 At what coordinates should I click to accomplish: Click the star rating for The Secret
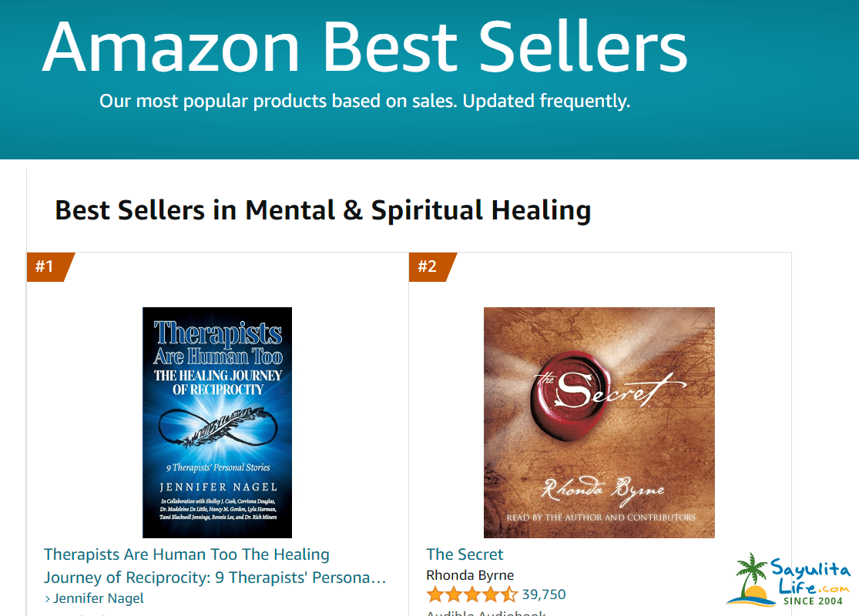click(x=471, y=594)
